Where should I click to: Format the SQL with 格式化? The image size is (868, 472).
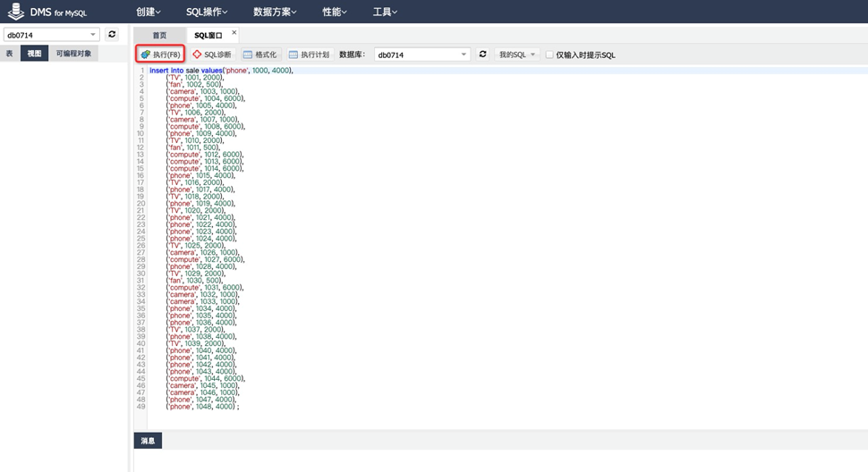[x=260, y=55]
